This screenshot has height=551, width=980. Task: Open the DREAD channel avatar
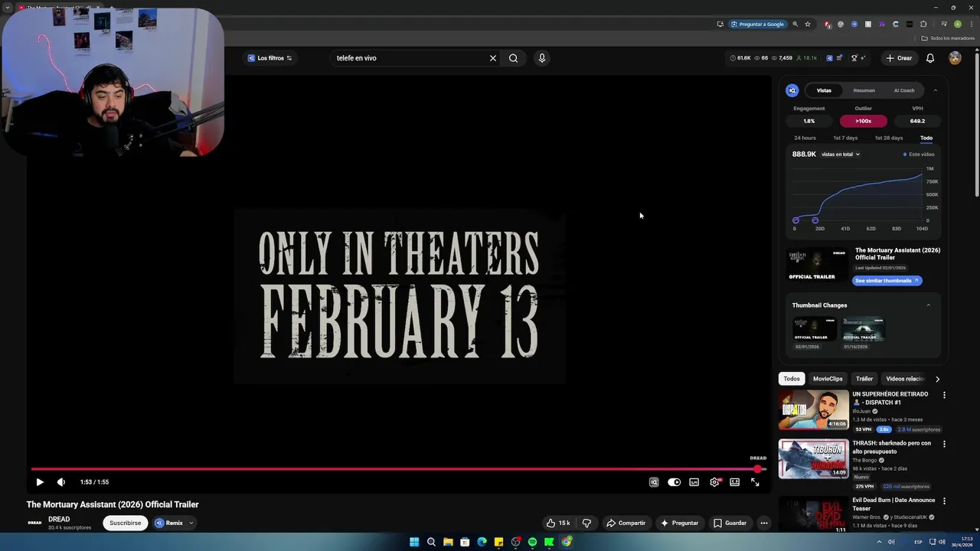pyautogui.click(x=34, y=523)
